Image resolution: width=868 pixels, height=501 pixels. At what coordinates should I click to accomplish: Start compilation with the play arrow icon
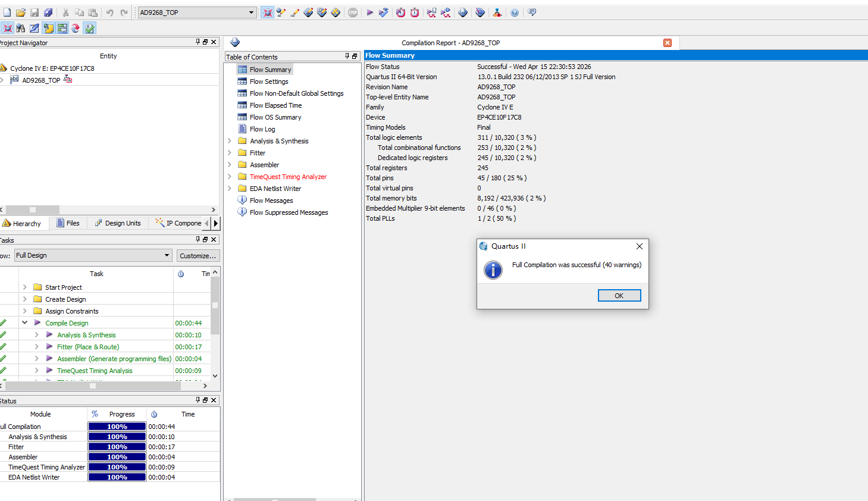[x=370, y=12]
